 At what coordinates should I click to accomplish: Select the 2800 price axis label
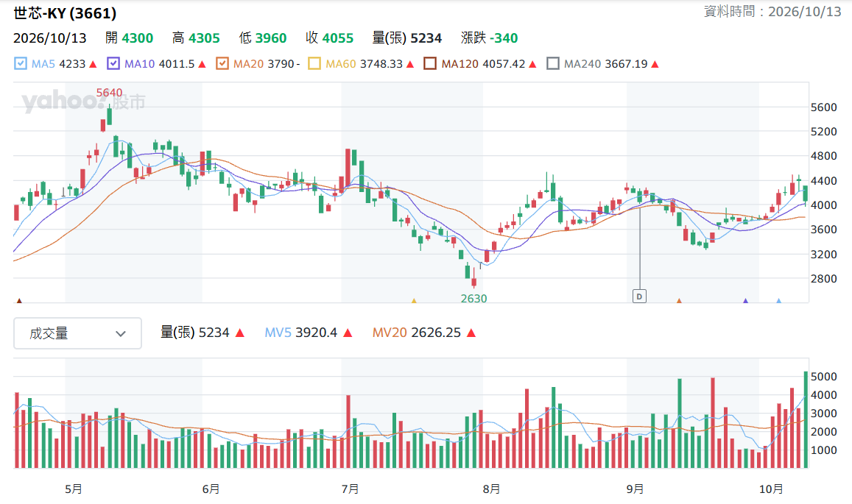(x=824, y=279)
